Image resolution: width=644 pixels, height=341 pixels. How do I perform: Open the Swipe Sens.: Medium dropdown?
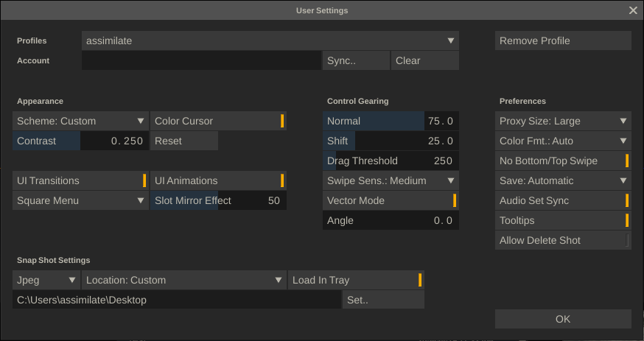click(391, 180)
